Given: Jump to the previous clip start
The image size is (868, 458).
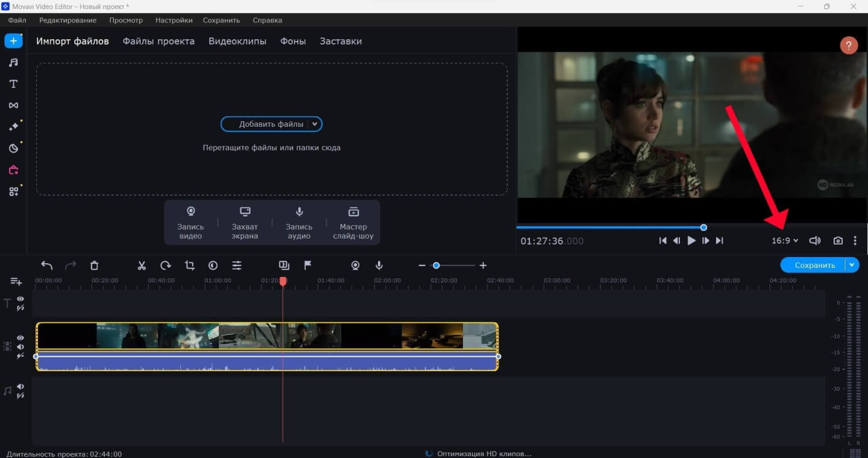Looking at the screenshot, I should [x=662, y=241].
